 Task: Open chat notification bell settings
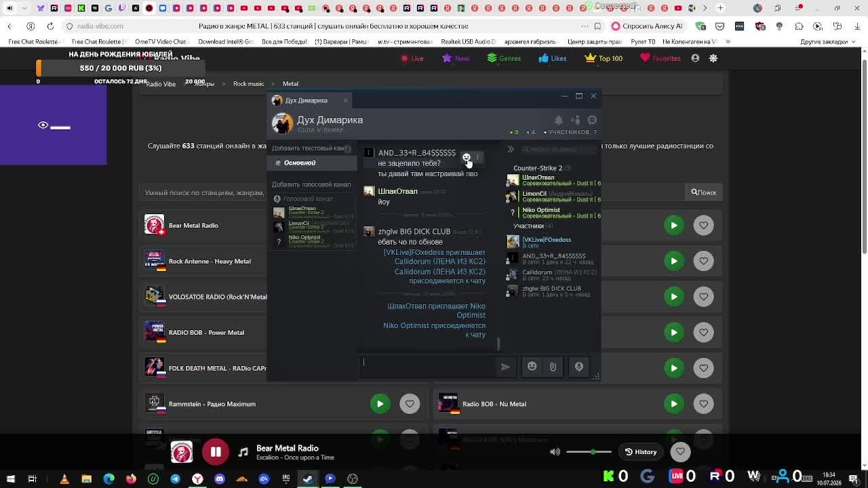[x=559, y=120]
